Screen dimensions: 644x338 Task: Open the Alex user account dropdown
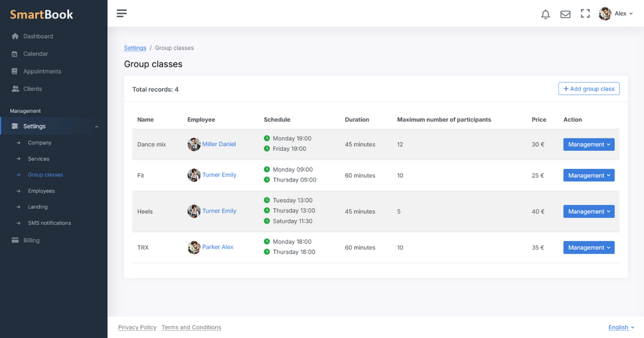coord(616,14)
